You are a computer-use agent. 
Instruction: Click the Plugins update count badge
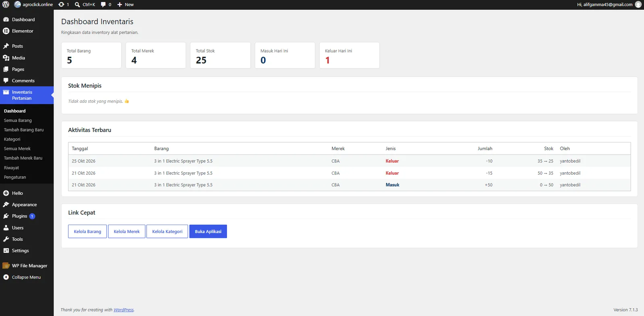pos(32,216)
